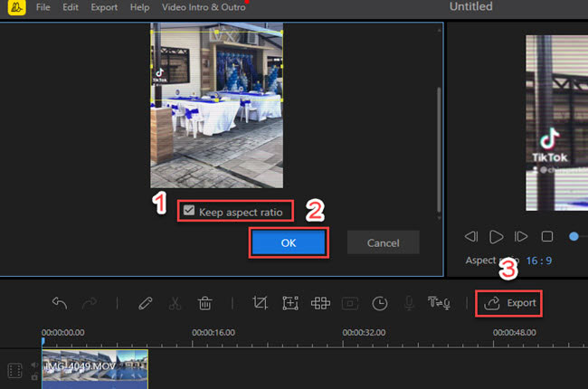This screenshot has width=588, height=389.
Task: Change the 16 : 9 aspect ratio value
Action: click(539, 261)
